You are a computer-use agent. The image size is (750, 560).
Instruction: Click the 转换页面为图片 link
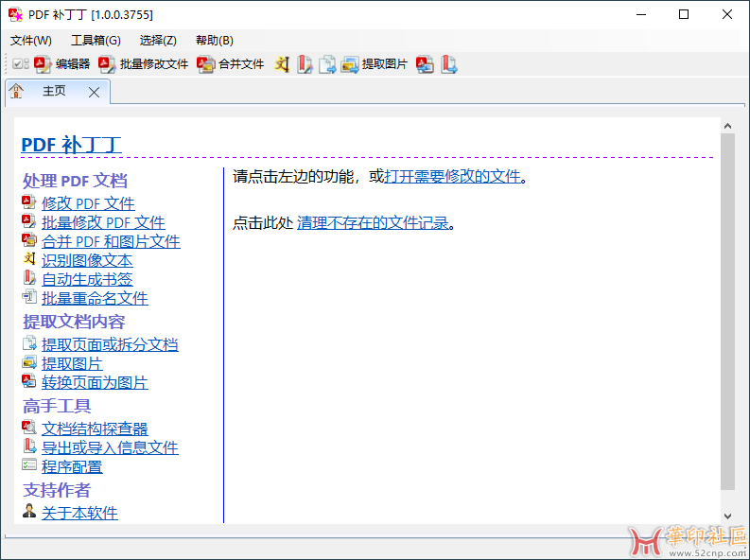pyautogui.click(x=95, y=383)
